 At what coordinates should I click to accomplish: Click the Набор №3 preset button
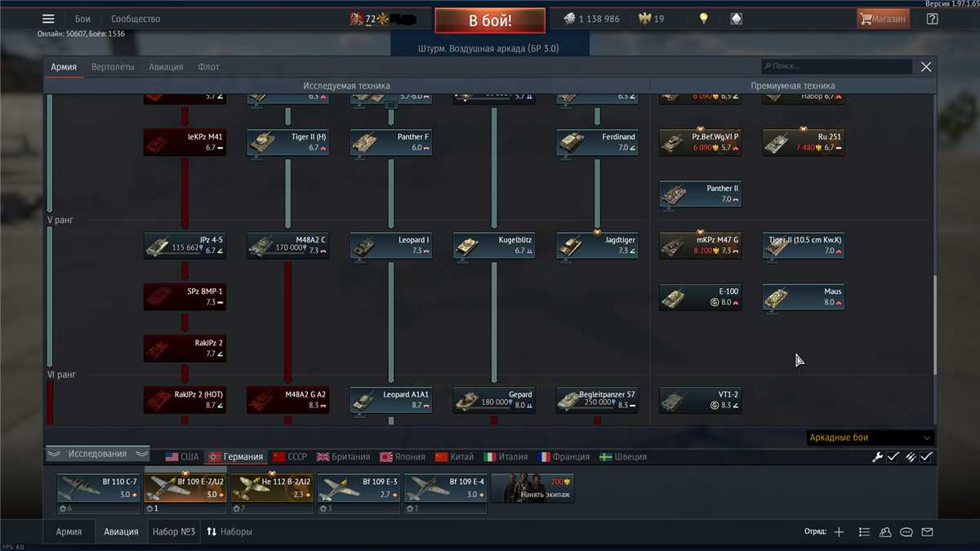[x=173, y=531]
